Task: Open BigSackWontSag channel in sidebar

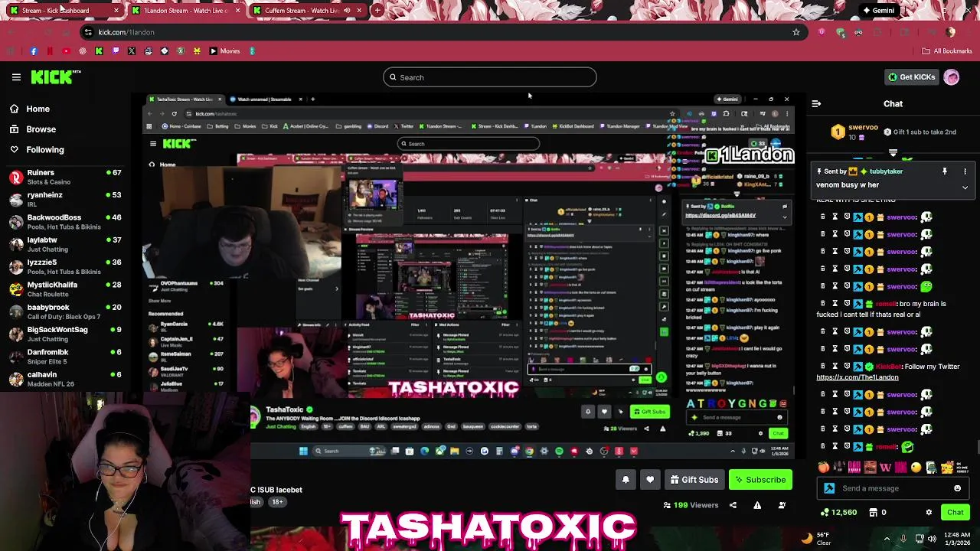Action: 65,334
